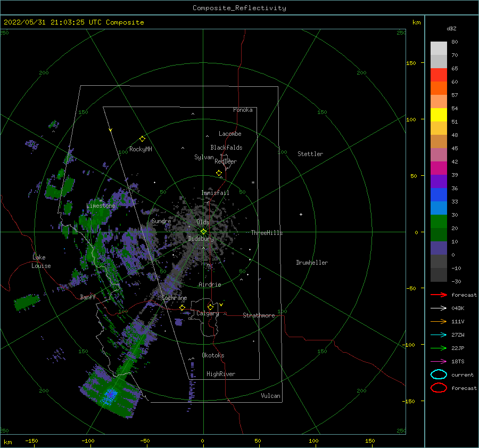Click the Blackfalds label on map

tap(226, 148)
